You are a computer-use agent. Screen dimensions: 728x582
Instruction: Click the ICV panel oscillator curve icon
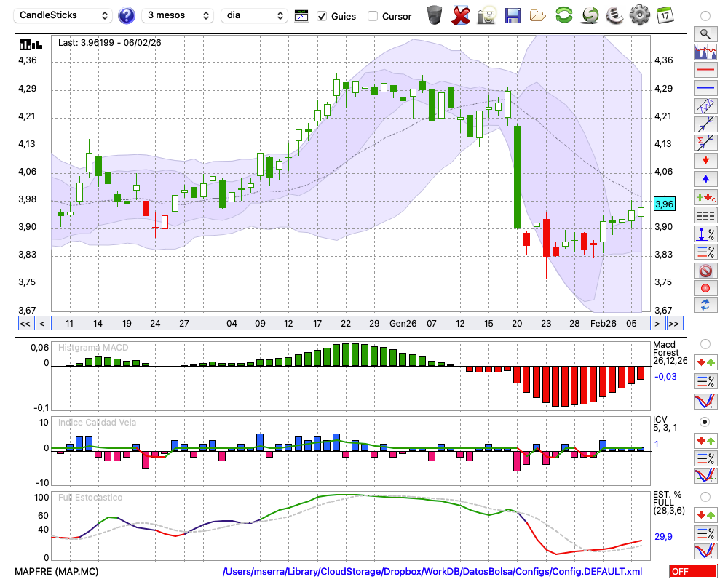click(x=705, y=476)
